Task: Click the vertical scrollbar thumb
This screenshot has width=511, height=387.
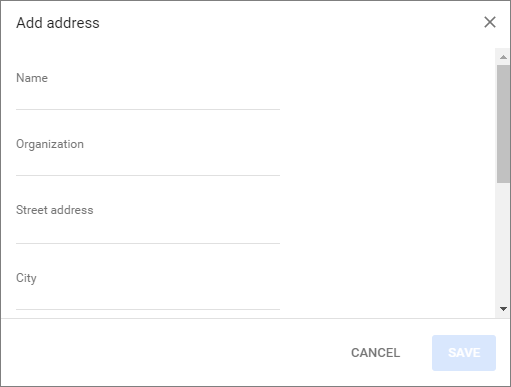Action: pos(503,124)
